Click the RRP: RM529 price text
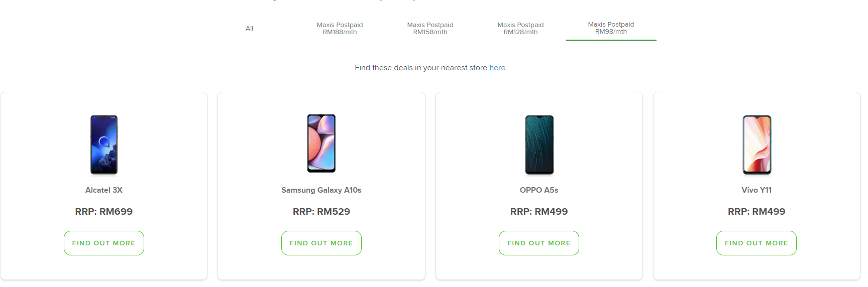This screenshot has height=287, width=868. (321, 212)
